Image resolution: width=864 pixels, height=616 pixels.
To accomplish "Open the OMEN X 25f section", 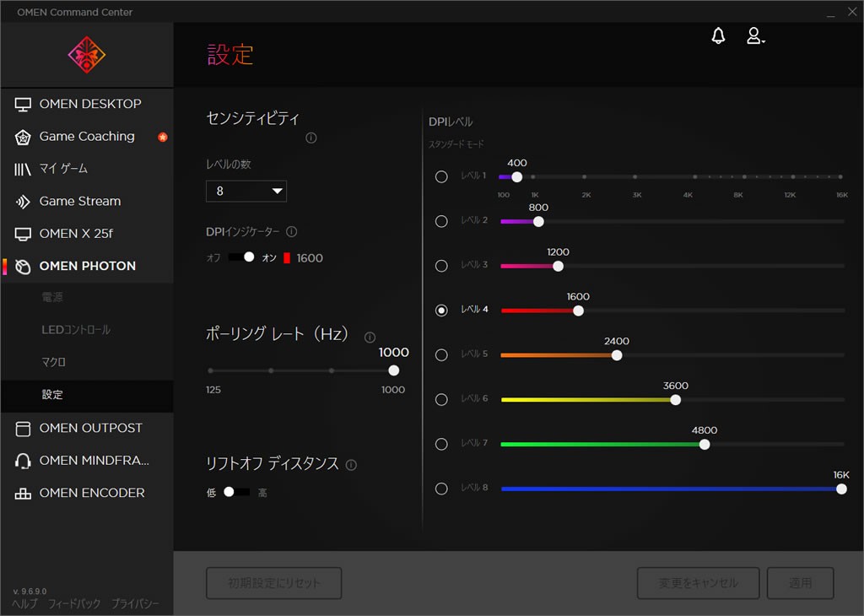I will pyautogui.click(x=87, y=235).
